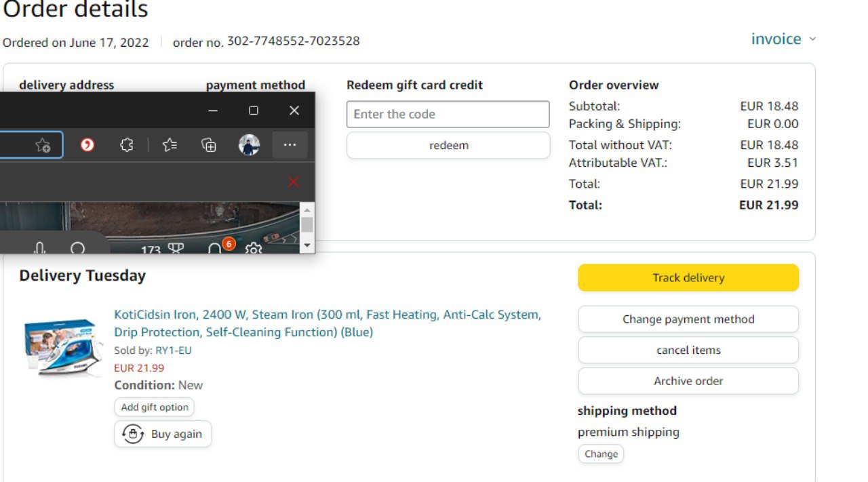
Task: Expand the invoice dropdown
Action: (x=783, y=39)
